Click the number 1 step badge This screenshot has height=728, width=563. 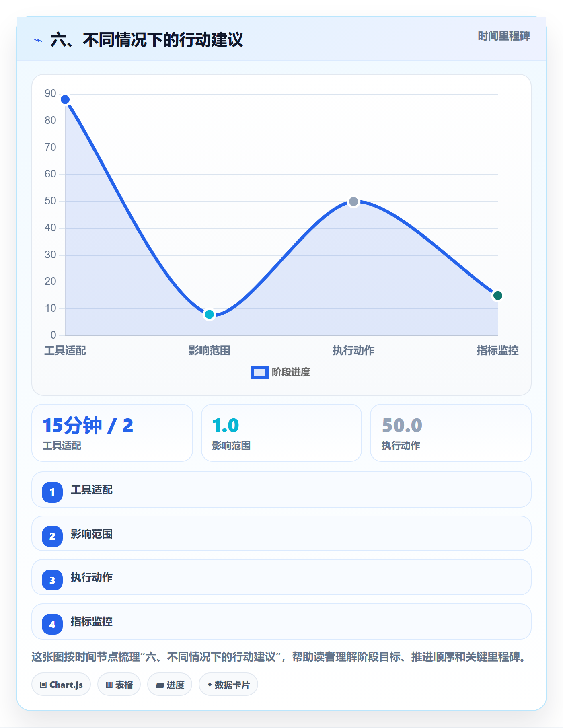point(52,492)
